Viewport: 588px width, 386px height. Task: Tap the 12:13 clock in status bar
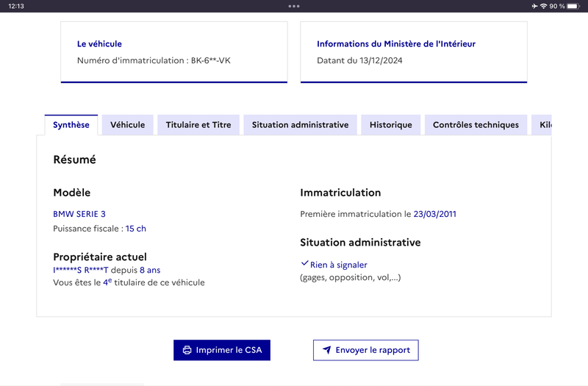[16, 6]
